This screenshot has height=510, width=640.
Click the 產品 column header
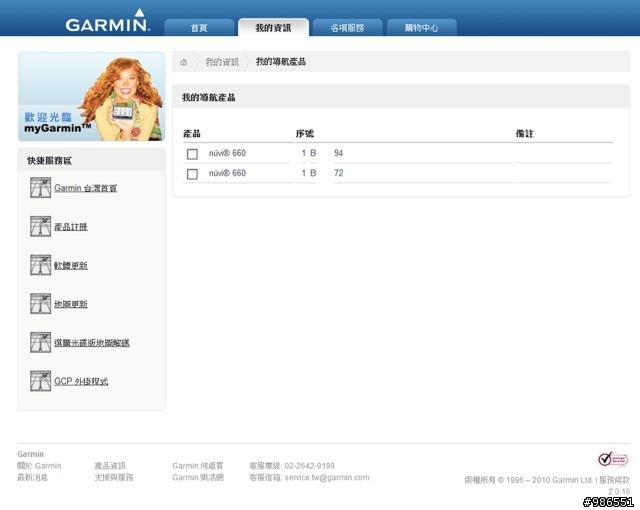[x=192, y=133]
